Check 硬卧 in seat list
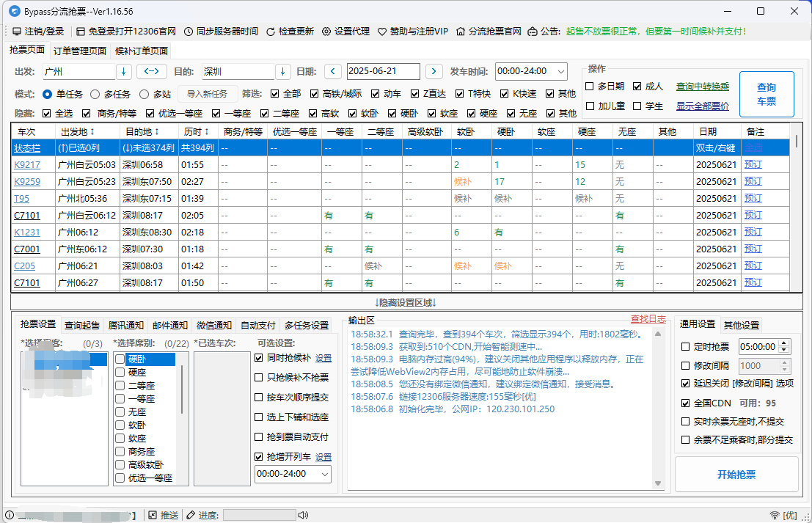Viewport: 812px width, 523px height. (x=120, y=359)
